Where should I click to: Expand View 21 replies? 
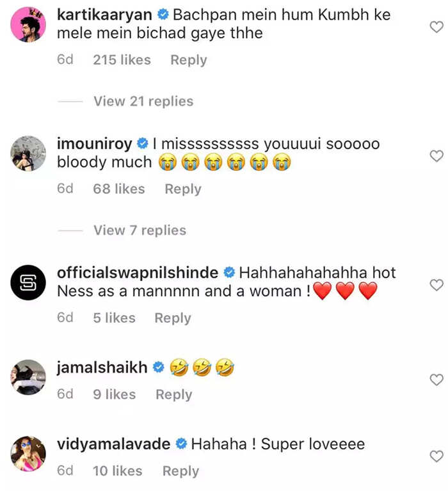tap(143, 101)
